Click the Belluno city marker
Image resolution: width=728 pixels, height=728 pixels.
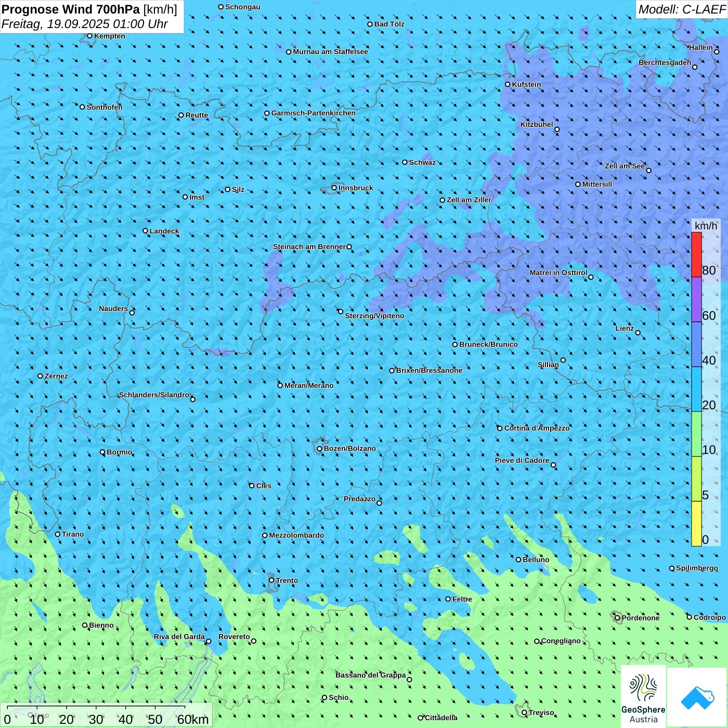click(x=518, y=560)
